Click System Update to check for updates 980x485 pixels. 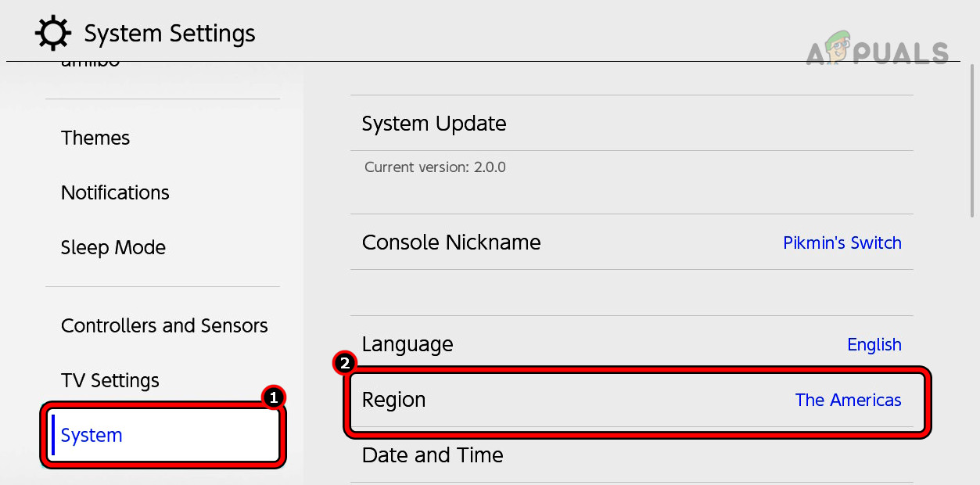434,124
